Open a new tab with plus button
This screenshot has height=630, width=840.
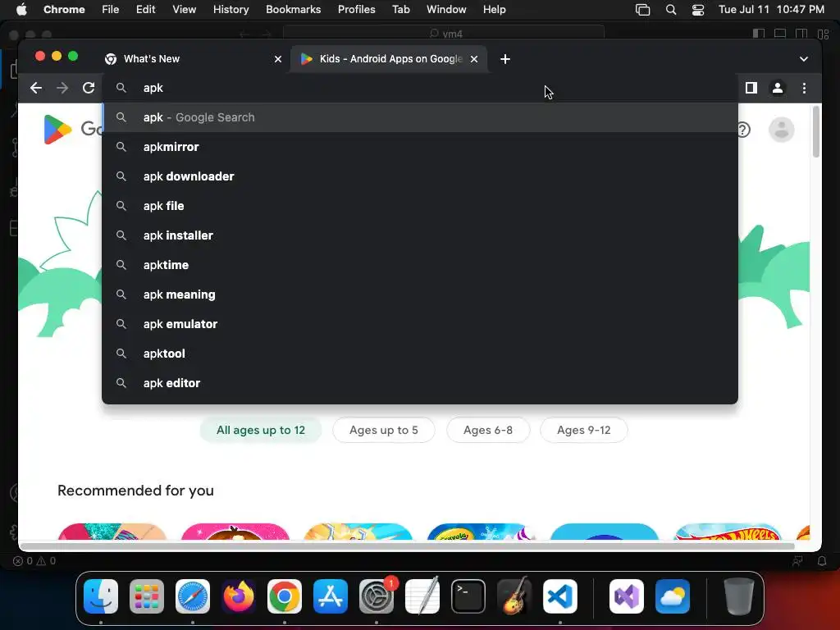coord(505,59)
